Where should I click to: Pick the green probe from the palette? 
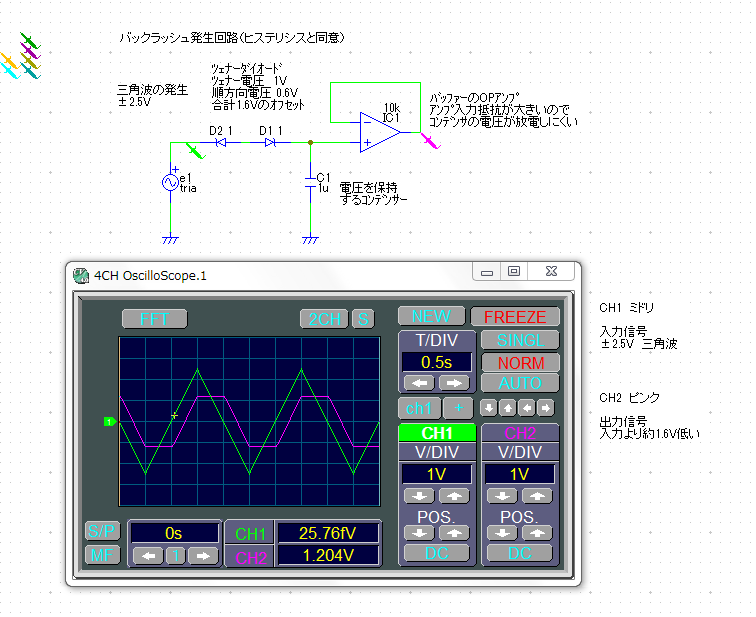coord(29,40)
